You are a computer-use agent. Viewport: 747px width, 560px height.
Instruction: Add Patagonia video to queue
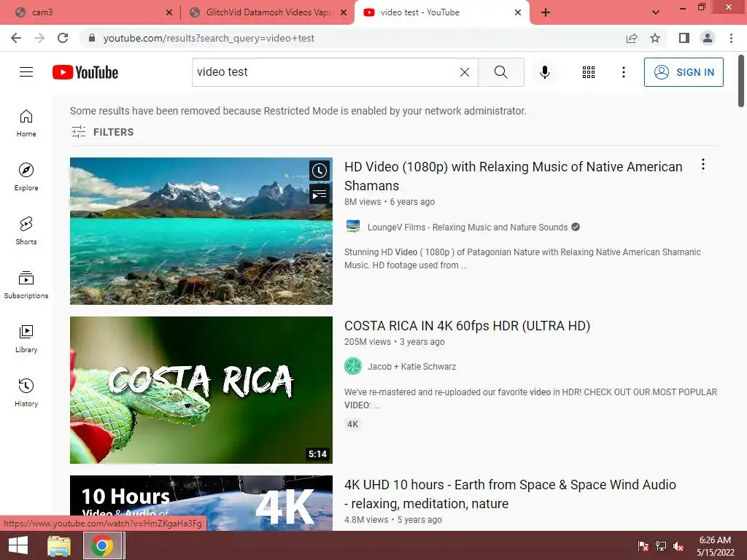[x=320, y=194]
